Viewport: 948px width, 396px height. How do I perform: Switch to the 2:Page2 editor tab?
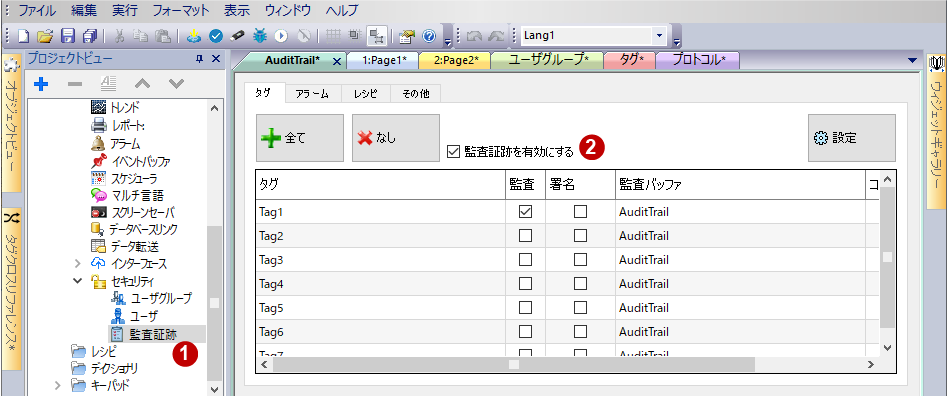pyautogui.click(x=456, y=60)
